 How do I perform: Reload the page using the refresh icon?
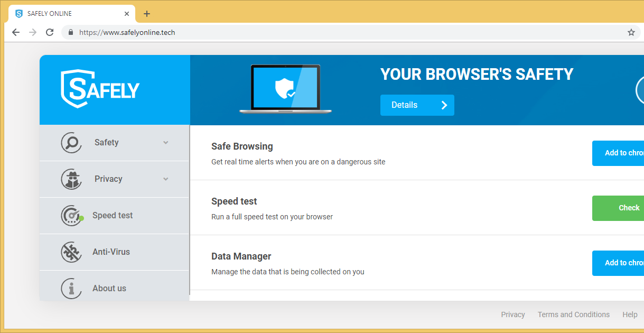coord(50,32)
